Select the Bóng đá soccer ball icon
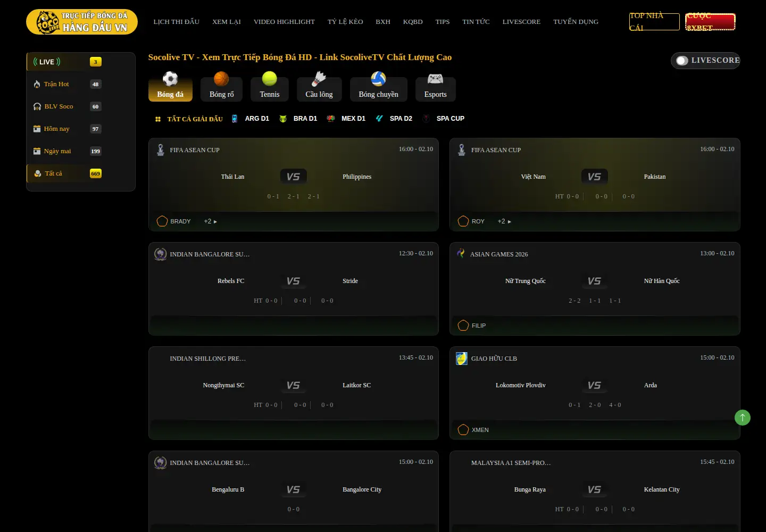 click(170, 79)
